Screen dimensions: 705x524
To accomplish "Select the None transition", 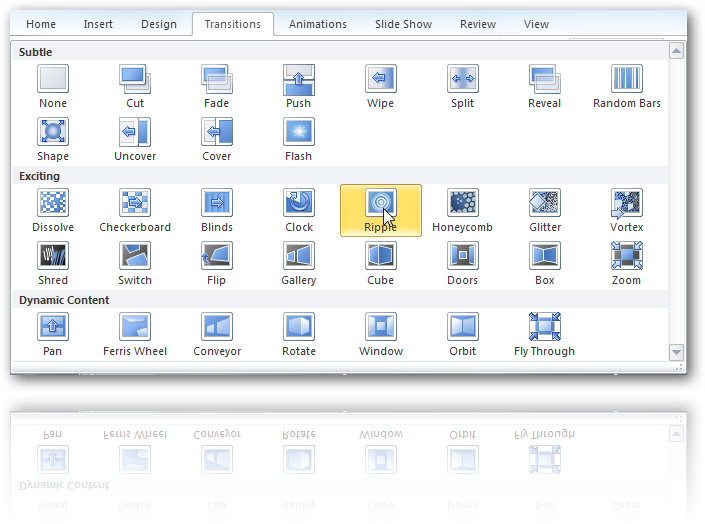I will coord(53,86).
